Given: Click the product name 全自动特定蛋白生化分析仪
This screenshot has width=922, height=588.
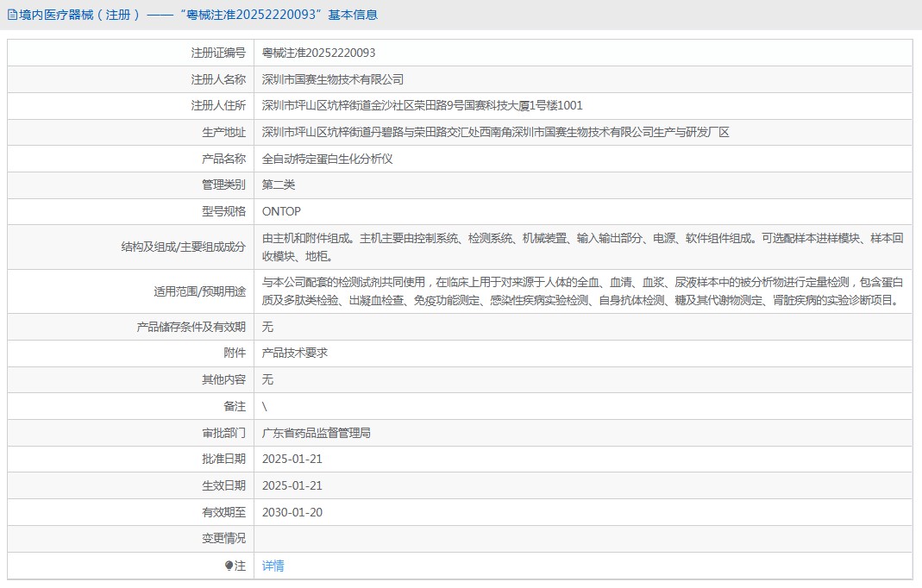Looking at the screenshot, I should point(327,159).
